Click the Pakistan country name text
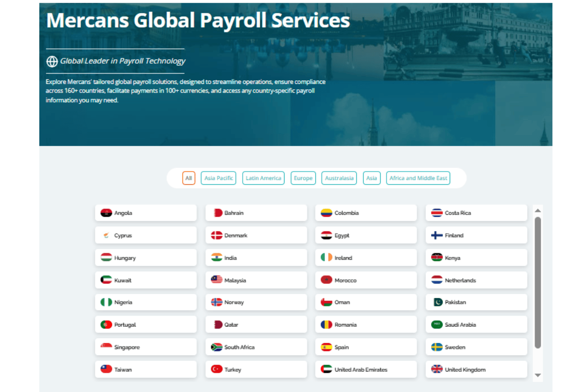 (x=455, y=302)
